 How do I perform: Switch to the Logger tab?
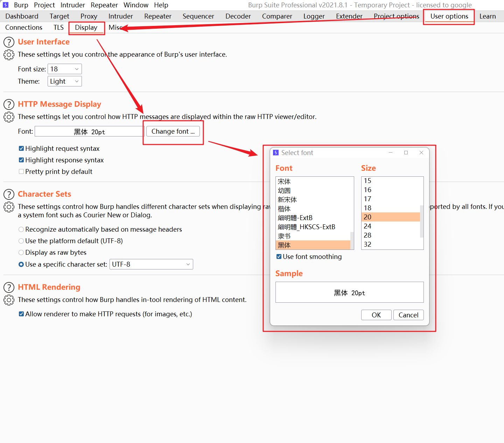314,16
